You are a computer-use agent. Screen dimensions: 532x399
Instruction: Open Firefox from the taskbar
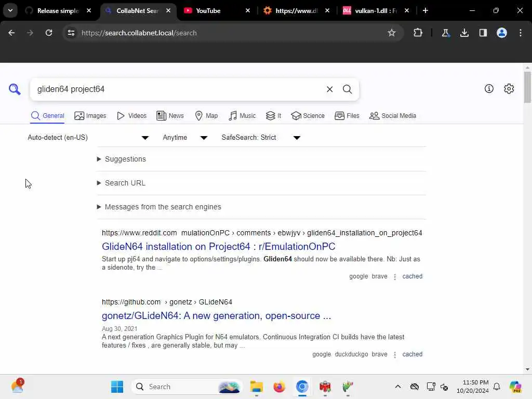click(x=279, y=387)
